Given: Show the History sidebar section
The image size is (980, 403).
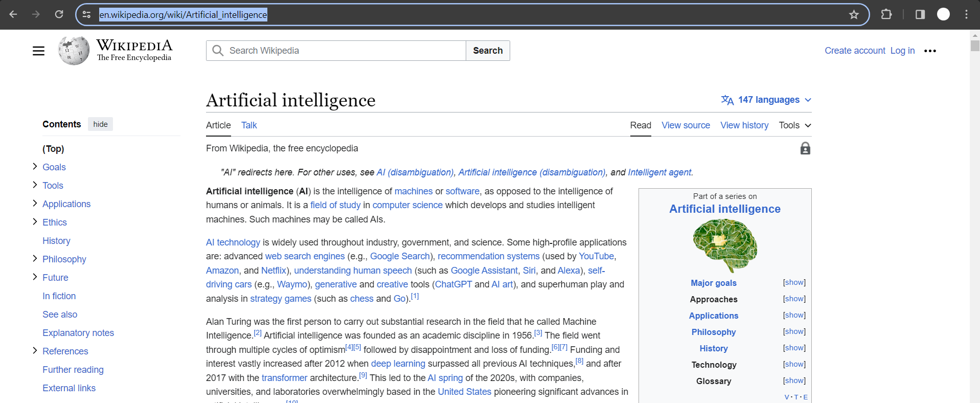Looking at the screenshot, I should click(x=794, y=348).
